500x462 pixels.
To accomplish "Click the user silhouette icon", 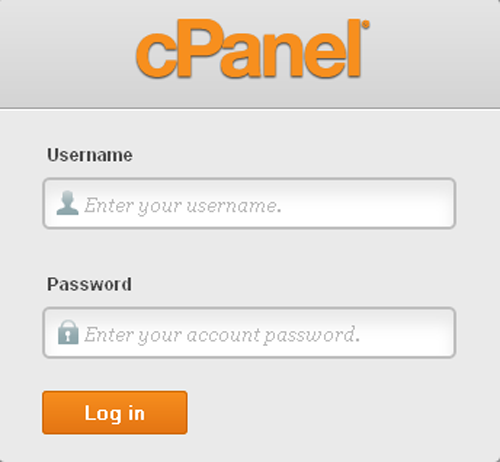I will (68, 203).
